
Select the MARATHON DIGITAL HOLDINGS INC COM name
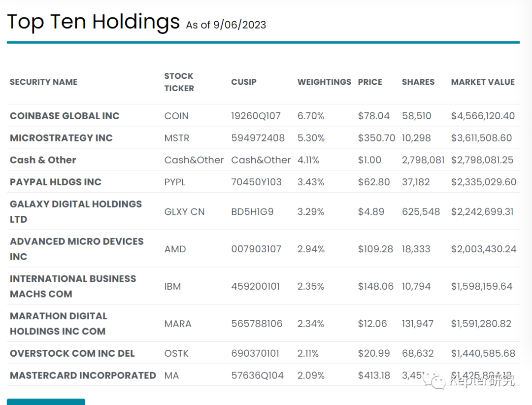click(58, 324)
